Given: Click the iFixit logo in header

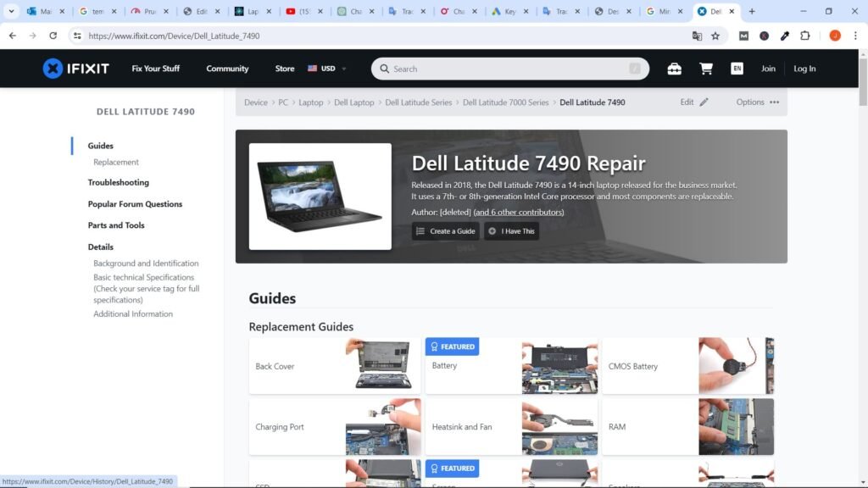Looking at the screenshot, I should pyautogui.click(x=76, y=69).
